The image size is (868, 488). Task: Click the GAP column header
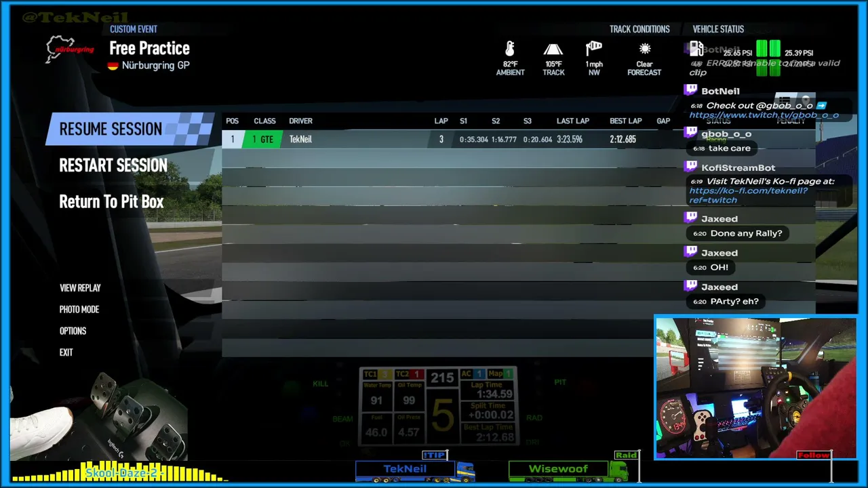663,121
